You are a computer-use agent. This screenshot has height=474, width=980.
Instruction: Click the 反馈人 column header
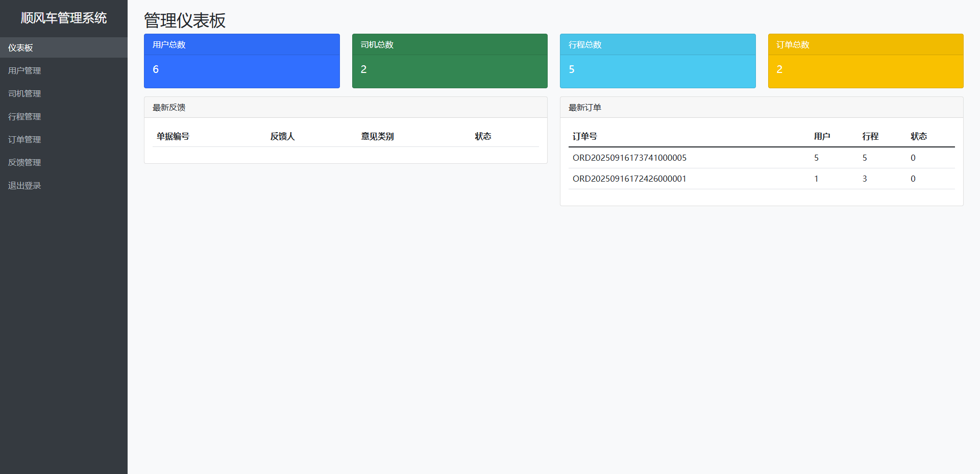(x=282, y=136)
